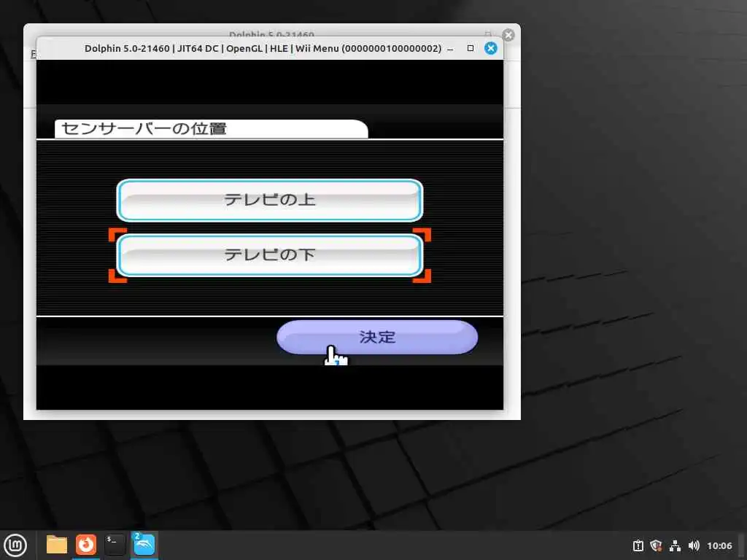The height and width of the screenshot is (560, 747).
Task: Open the Terminal from the taskbar
Action: (x=115, y=545)
